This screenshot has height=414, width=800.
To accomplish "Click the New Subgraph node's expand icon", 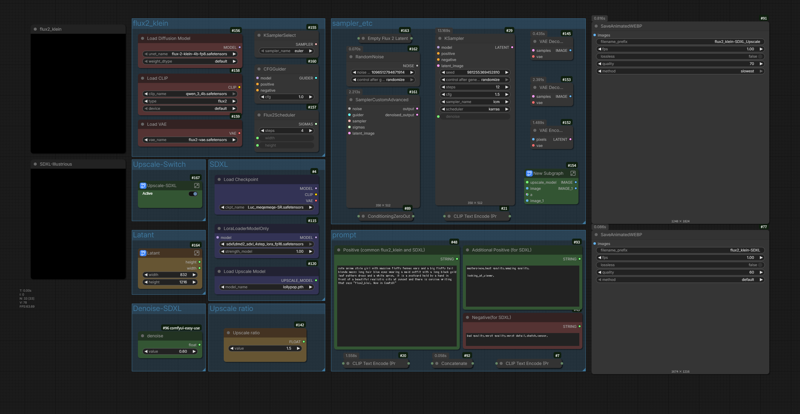I will point(573,173).
